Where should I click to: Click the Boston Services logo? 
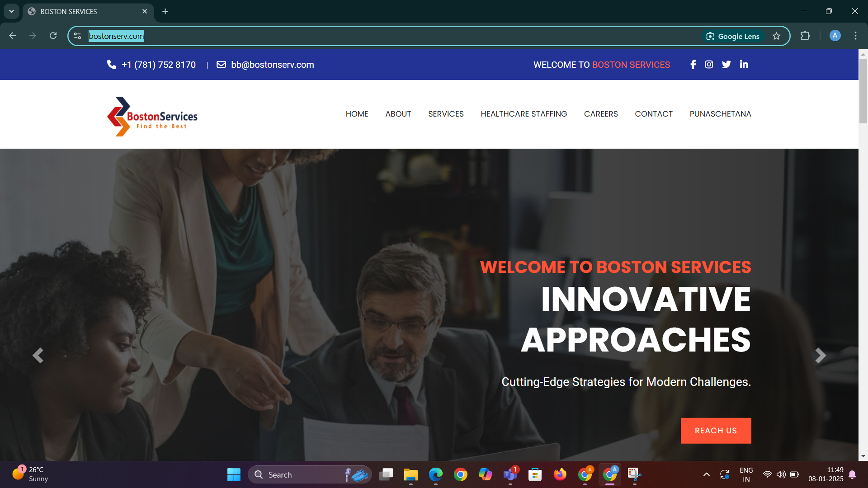point(152,117)
